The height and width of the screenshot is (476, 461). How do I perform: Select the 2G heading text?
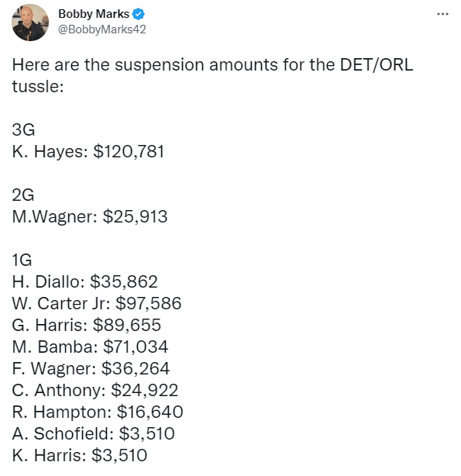23,195
